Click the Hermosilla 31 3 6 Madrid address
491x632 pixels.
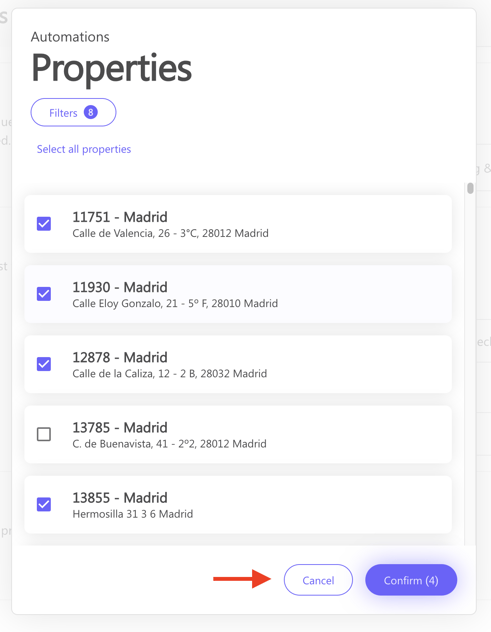[x=133, y=514]
